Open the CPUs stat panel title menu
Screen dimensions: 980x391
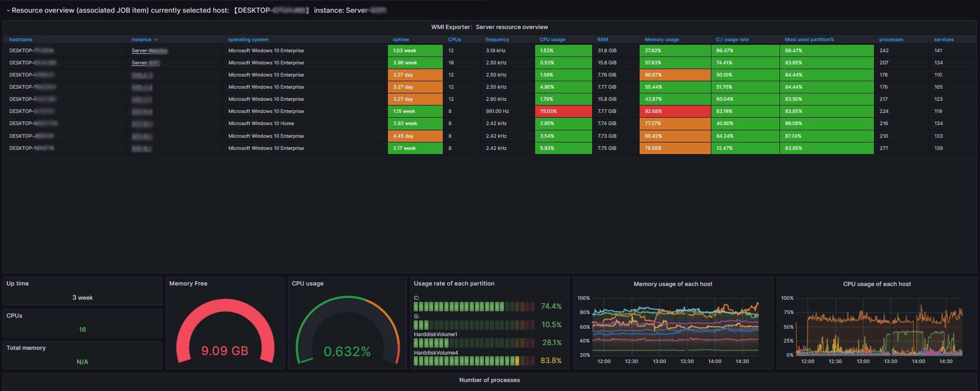pos(14,316)
